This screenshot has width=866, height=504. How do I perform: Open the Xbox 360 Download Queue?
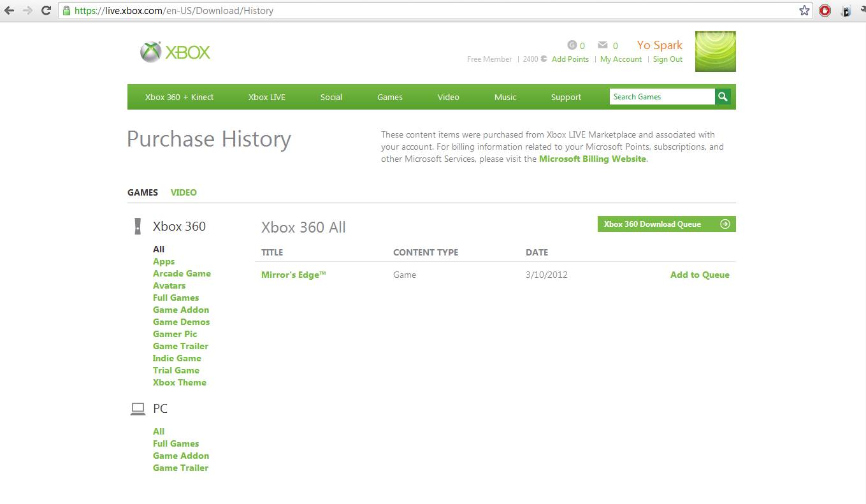(x=667, y=224)
